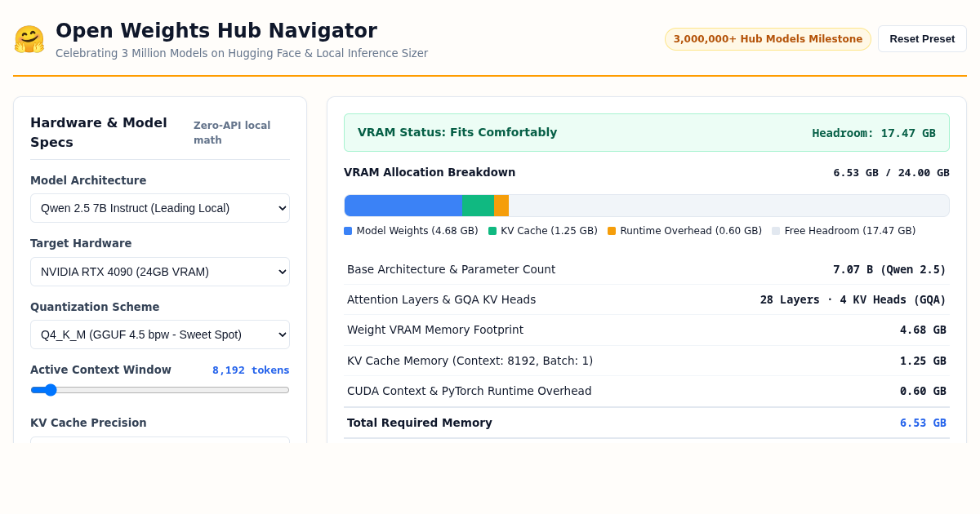Click the 'CUDA Context & PyTorch Runtime Overhead' row label
This screenshot has height=514, width=980.
point(470,391)
